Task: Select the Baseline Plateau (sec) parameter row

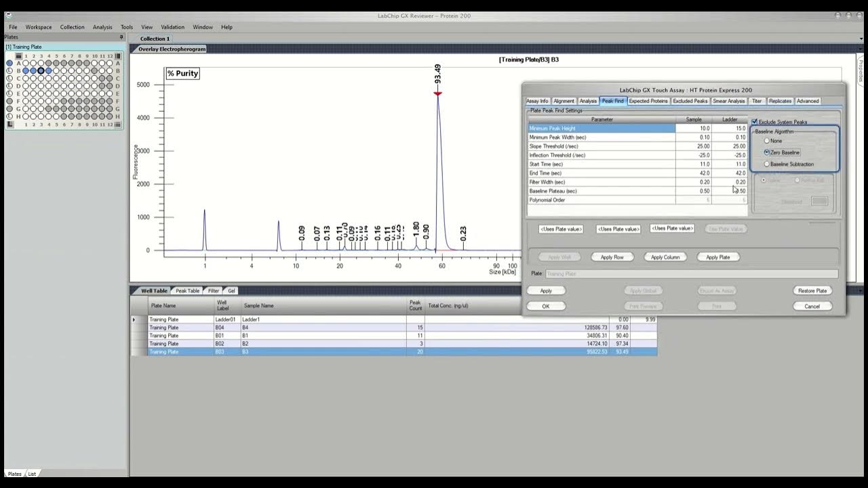Action: 637,191
